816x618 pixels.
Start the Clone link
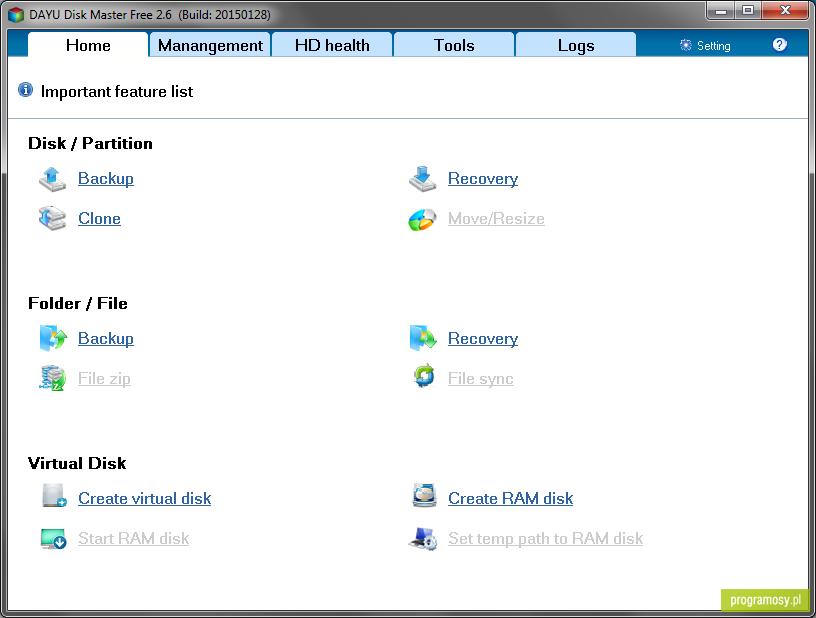(x=99, y=218)
